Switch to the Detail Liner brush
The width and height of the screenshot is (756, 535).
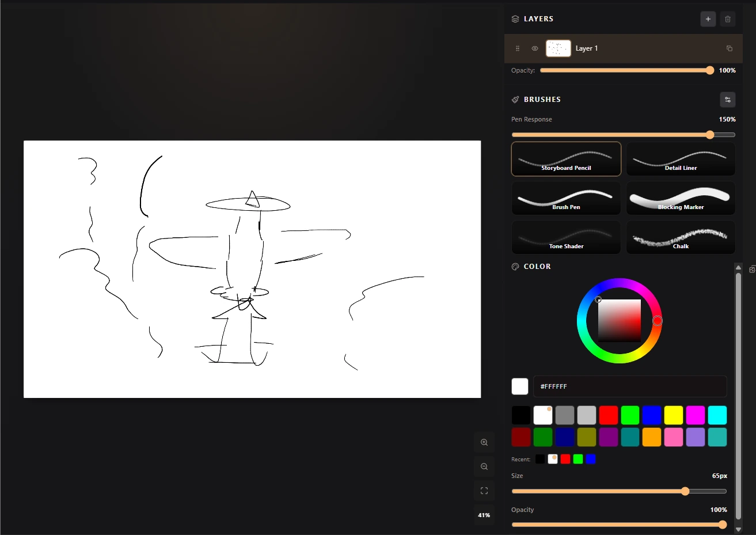pyautogui.click(x=680, y=159)
